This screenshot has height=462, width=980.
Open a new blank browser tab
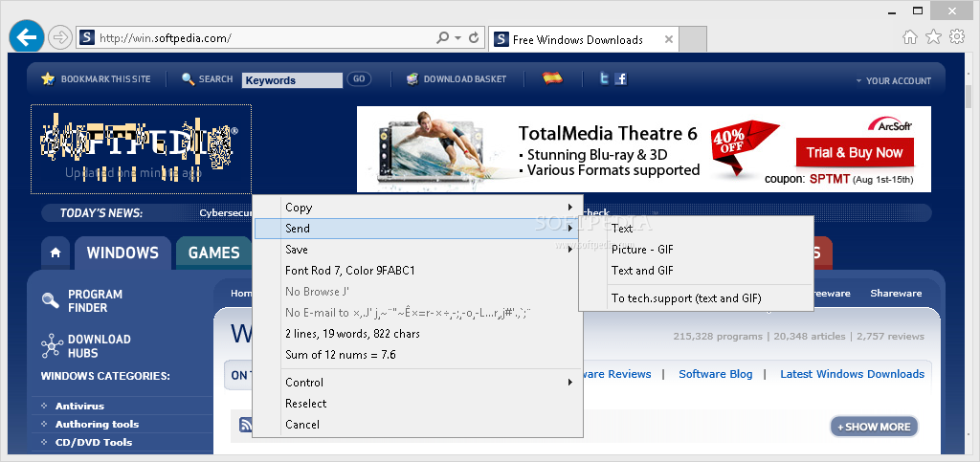pos(693,39)
